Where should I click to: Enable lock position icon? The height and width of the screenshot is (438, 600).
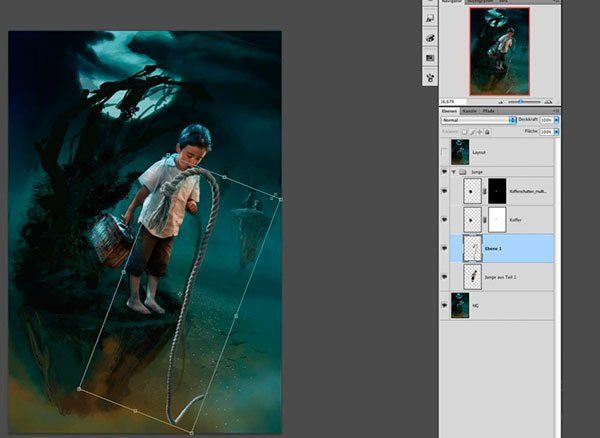point(480,132)
